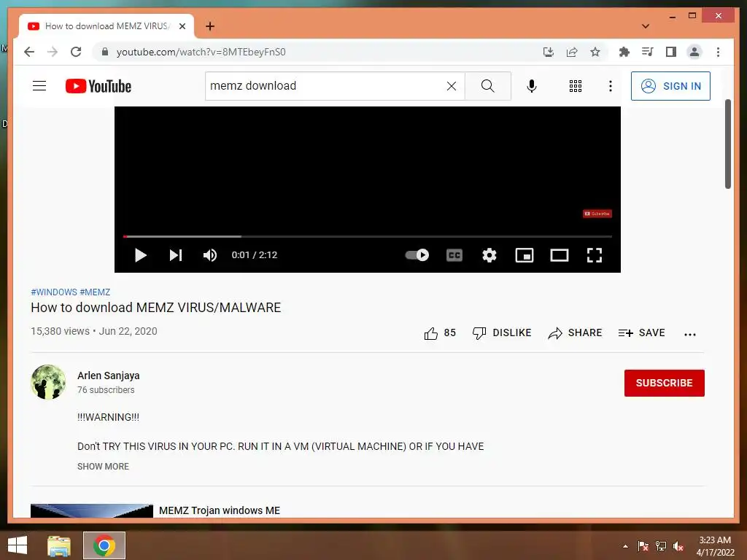Image resolution: width=747 pixels, height=560 pixels.
Task: Clear the search box with the X
Action: pyautogui.click(x=451, y=86)
